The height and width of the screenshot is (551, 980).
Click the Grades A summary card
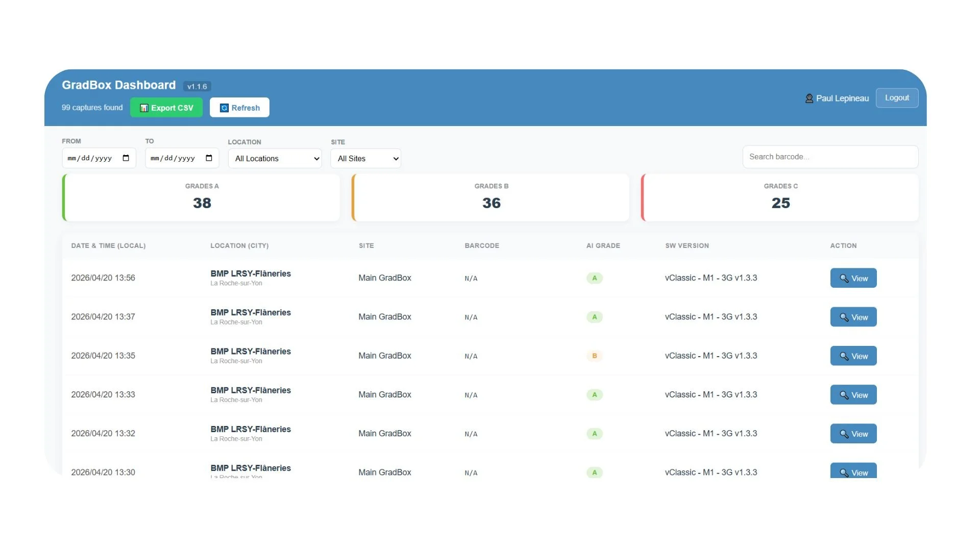202,197
